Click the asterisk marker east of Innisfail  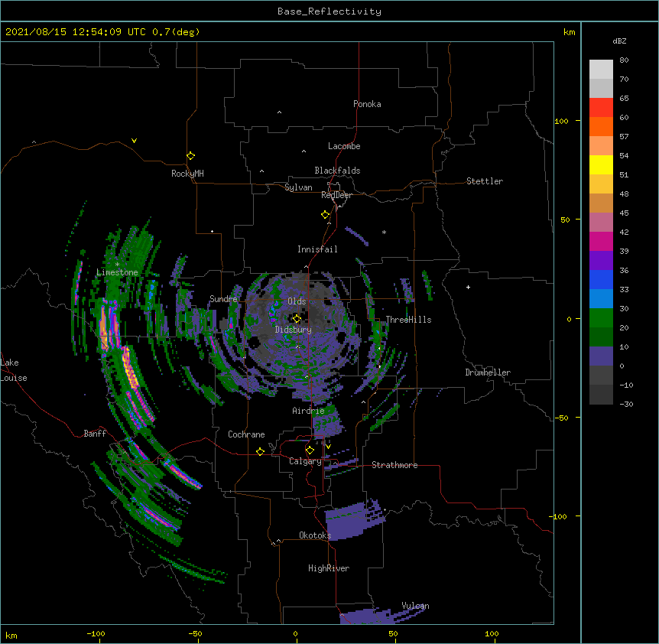point(384,232)
